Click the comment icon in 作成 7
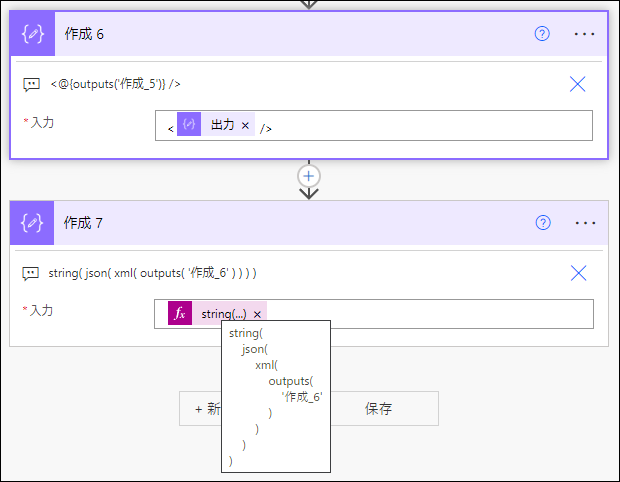620x482 pixels. pyautogui.click(x=30, y=273)
